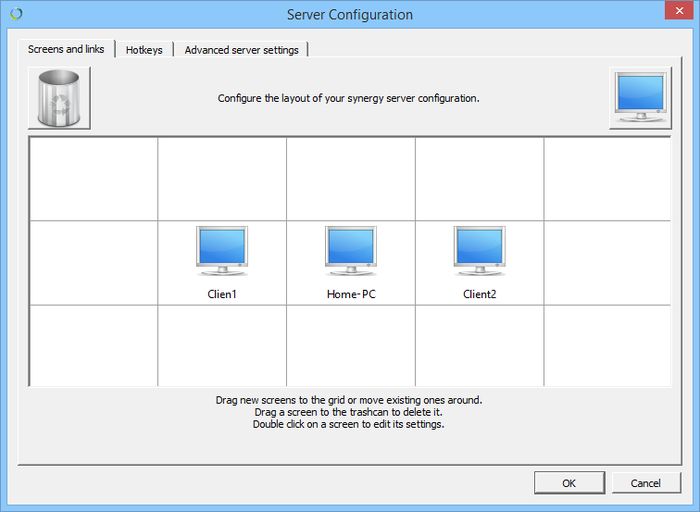The width and height of the screenshot is (700, 512).
Task: Select the Home-PC screen icon
Action: (x=351, y=252)
